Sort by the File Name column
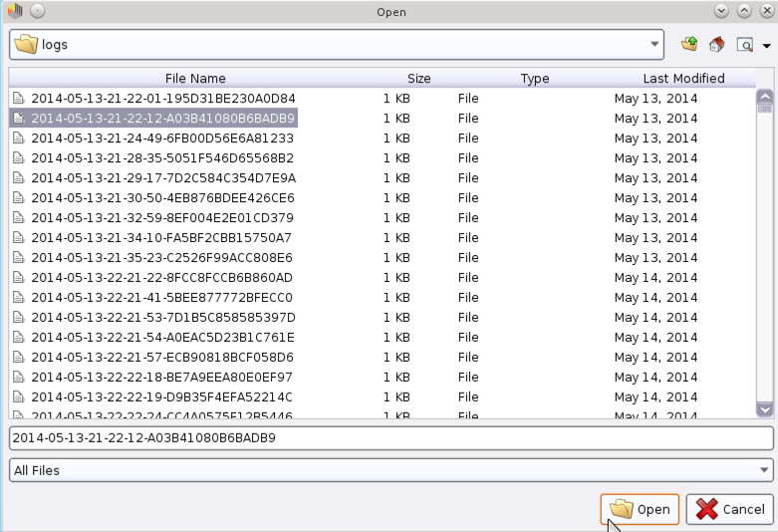This screenshot has width=778, height=532. click(195, 78)
